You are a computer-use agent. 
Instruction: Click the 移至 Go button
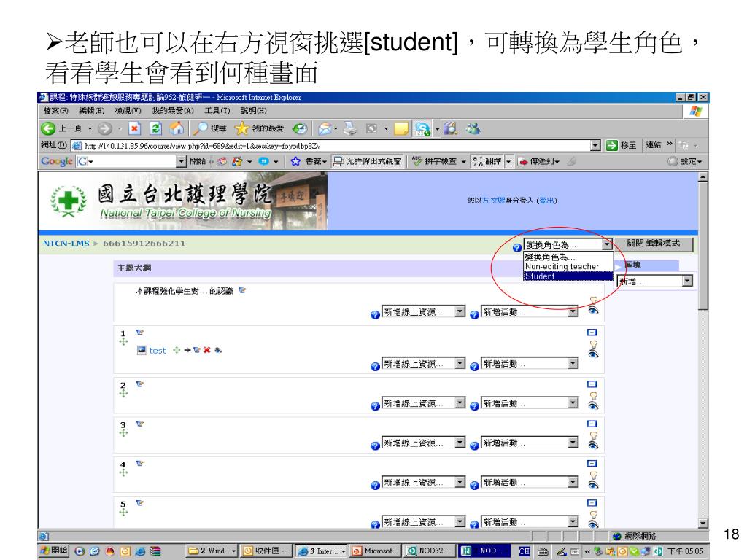coord(622,145)
